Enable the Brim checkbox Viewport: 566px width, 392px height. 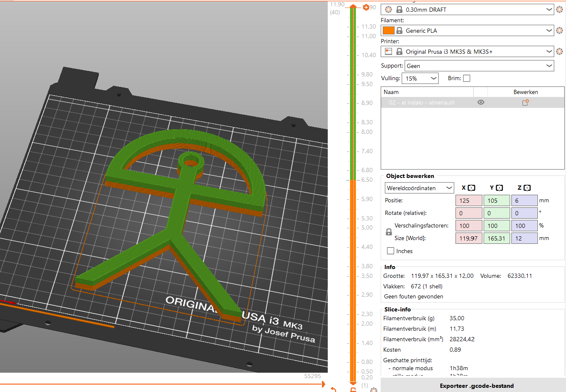[x=466, y=78]
